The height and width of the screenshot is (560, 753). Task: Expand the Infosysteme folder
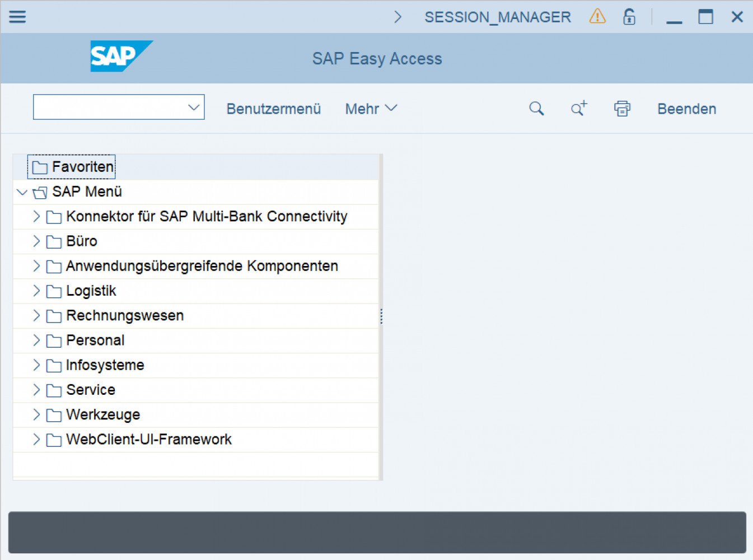[36, 365]
